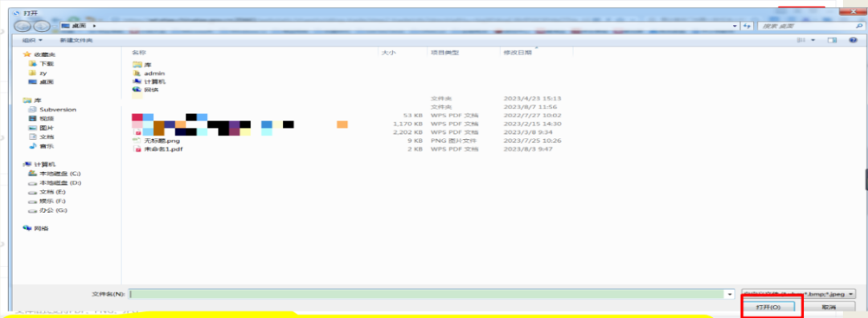Viewport: 868px width, 318px height.
Task: Open the file type filter dropdown
Action: click(798, 294)
